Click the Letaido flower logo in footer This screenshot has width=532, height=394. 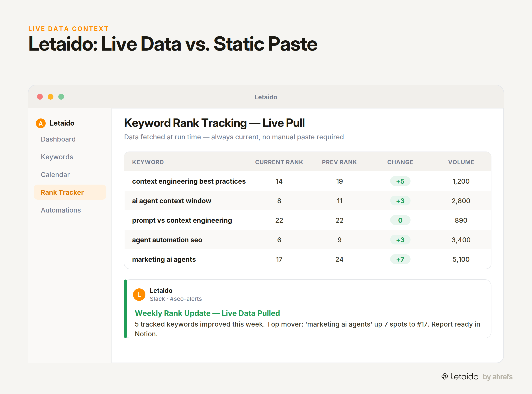[445, 376]
